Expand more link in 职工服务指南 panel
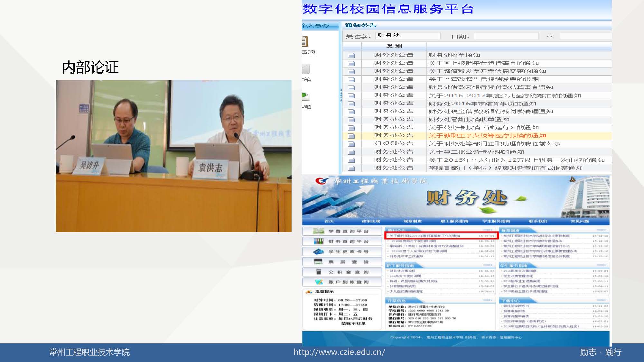The image size is (644, 362). (x=487, y=265)
